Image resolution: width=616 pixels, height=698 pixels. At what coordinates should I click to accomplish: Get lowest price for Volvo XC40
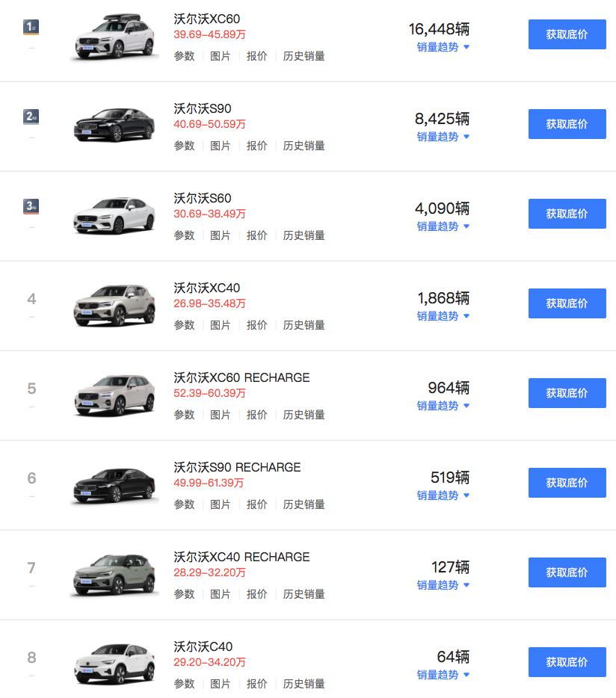click(567, 303)
